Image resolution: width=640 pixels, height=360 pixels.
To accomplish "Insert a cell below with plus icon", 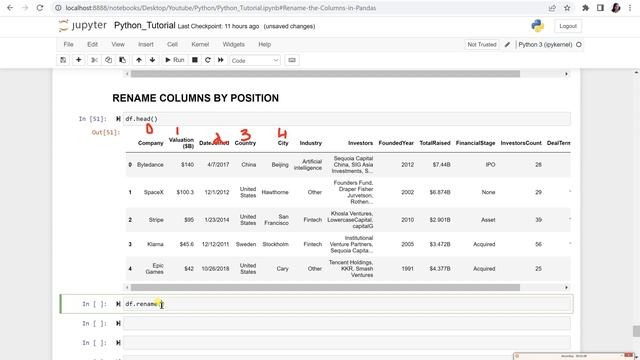I will (x=78, y=60).
